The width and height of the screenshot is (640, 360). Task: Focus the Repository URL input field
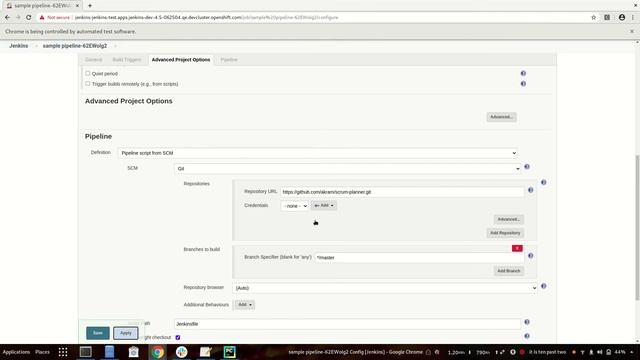click(x=402, y=192)
